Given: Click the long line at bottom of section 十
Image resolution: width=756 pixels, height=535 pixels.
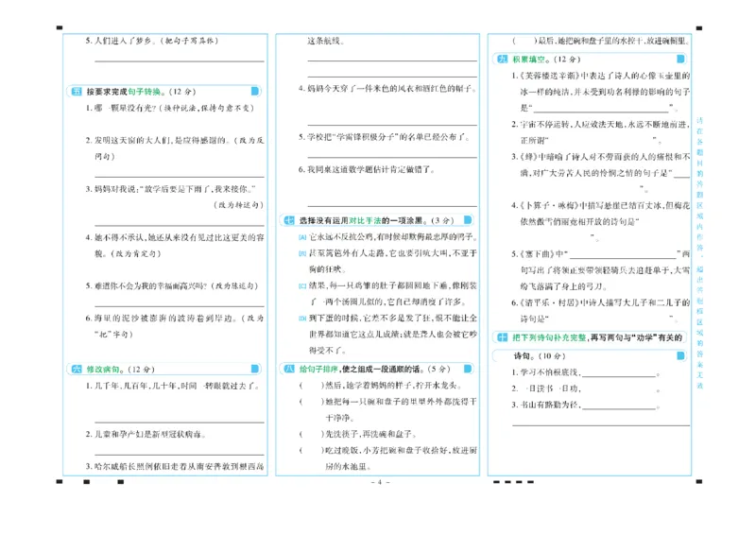Looking at the screenshot, I should (601, 425).
